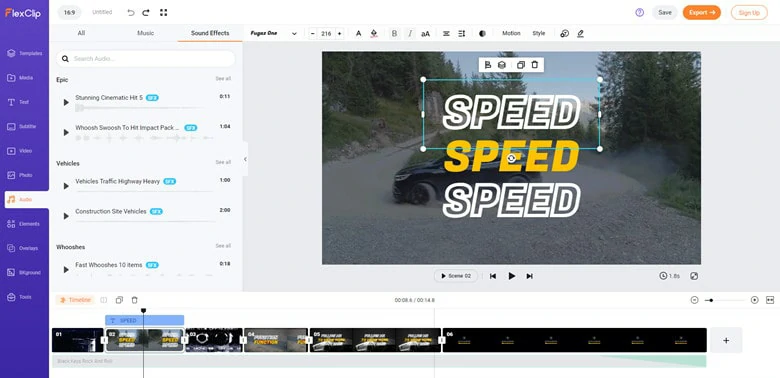Delete selected text with floating trash icon
Screen dimensions: 780x378
tap(535, 65)
